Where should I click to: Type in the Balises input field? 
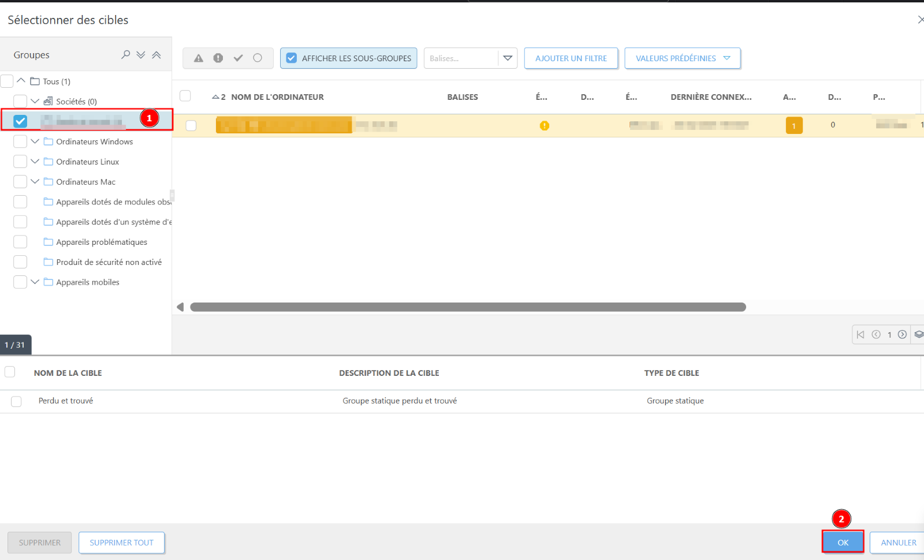[x=461, y=58]
